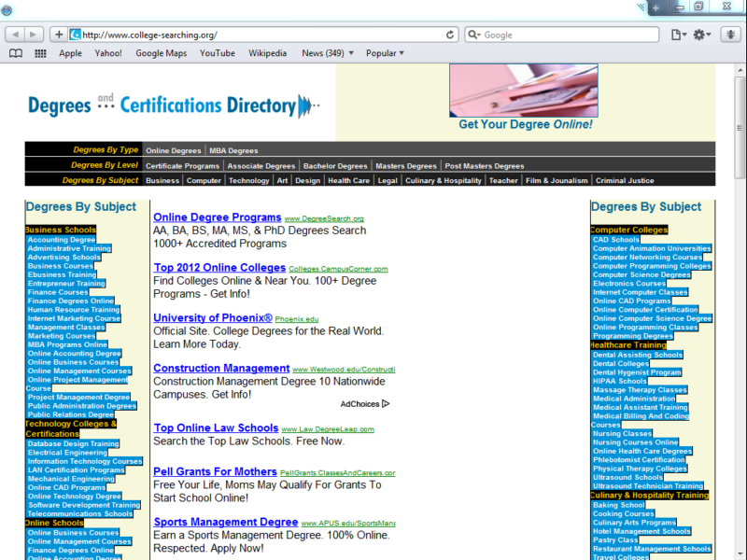Click Baking School link
The width and height of the screenshot is (747, 560).
coord(618,505)
